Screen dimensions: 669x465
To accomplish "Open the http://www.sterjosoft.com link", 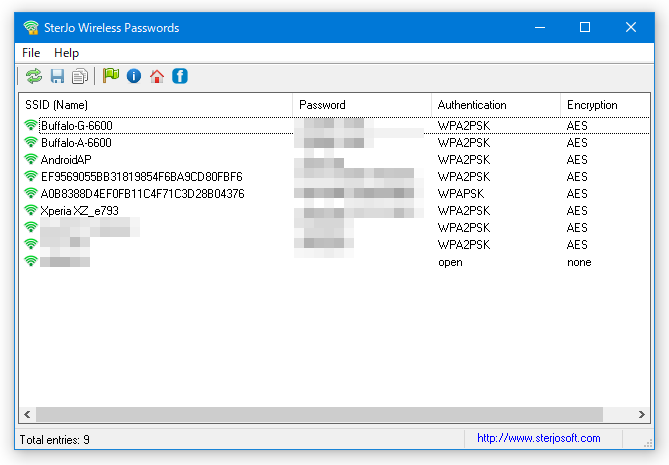I will [538, 438].
